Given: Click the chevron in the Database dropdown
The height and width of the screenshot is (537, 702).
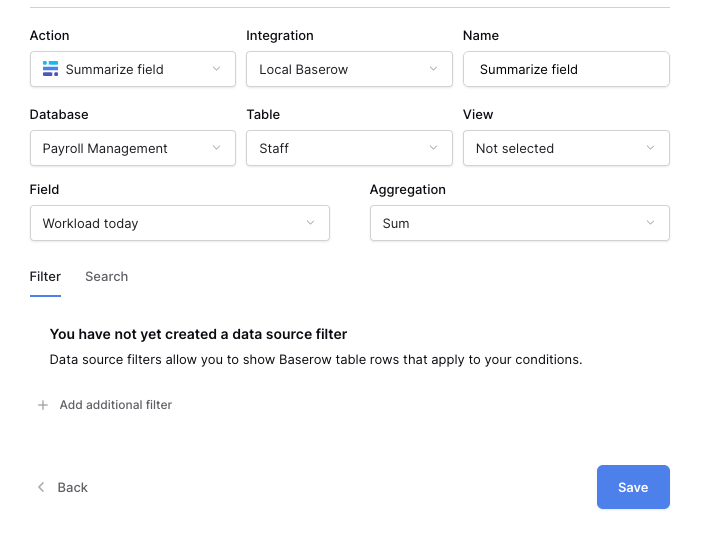Looking at the screenshot, I should 217,148.
